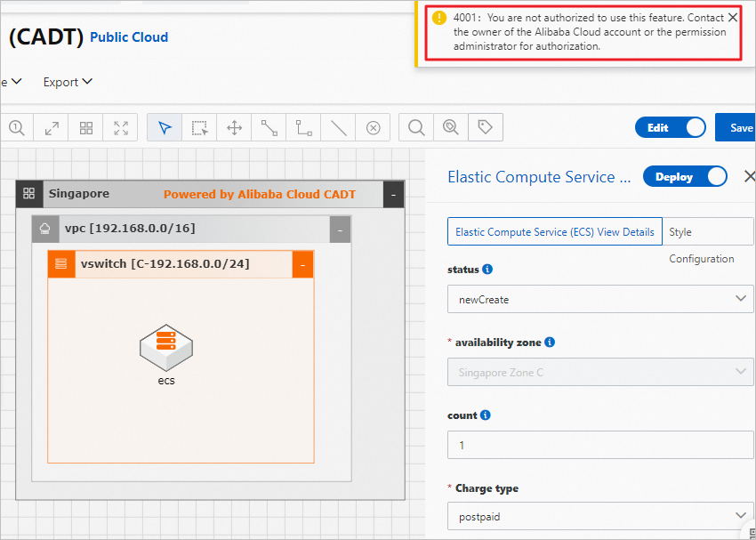Screen dimensions: 756x540
Task: Open the search magnifier tool
Action: (x=416, y=128)
